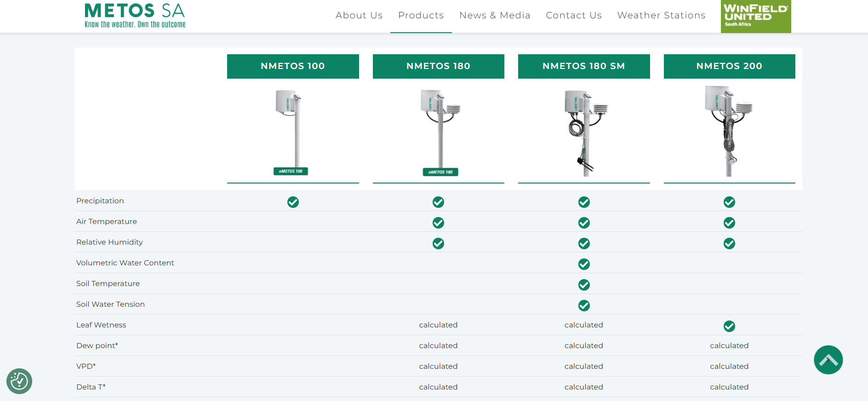Click the Precipitation checkmark for NMETOS 180
The height and width of the screenshot is (401, 868).
click(438, 202)
